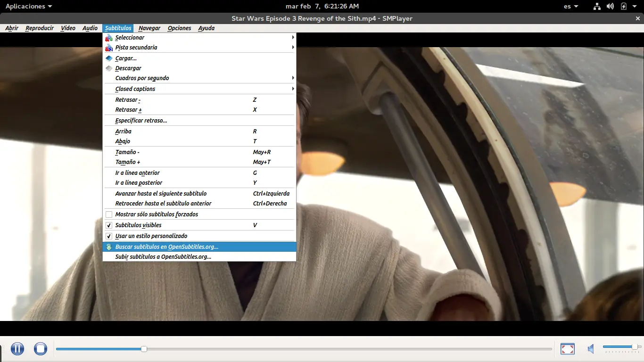Screen dimensions: 644x362
Task: Expand the Closed captions submenu arrow
Action: [x=293, y=89]
